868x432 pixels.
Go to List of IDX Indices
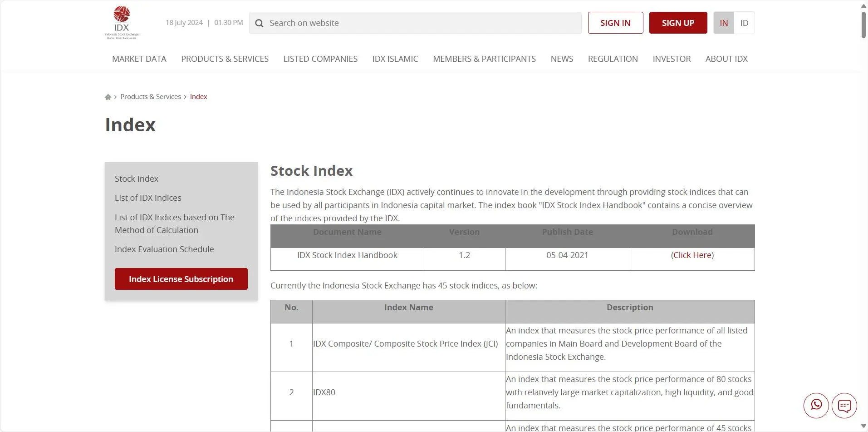(148, 198)
